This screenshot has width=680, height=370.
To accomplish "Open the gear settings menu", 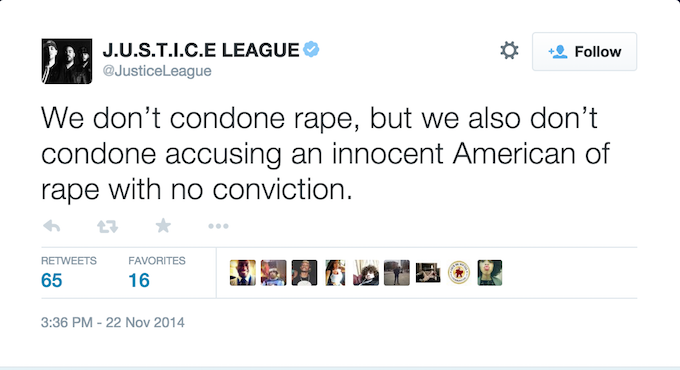I will pyautogui.click(x=509, y=51).
